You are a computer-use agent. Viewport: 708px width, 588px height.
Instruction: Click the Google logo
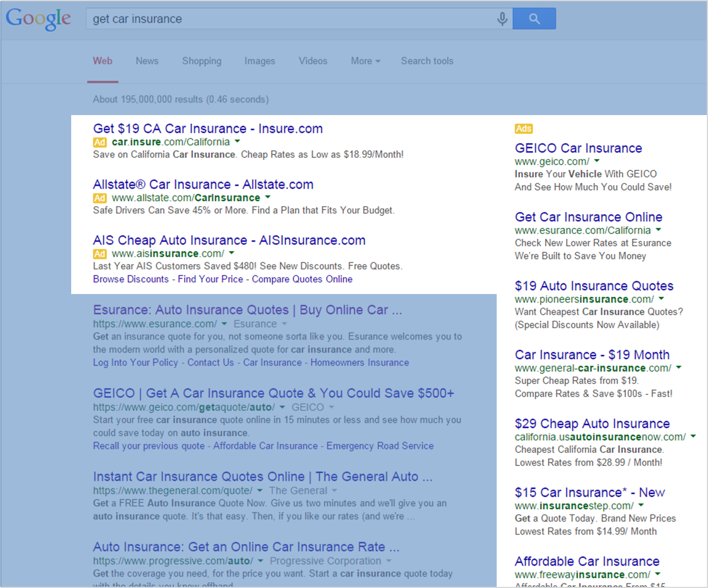(x=38, y=19)
